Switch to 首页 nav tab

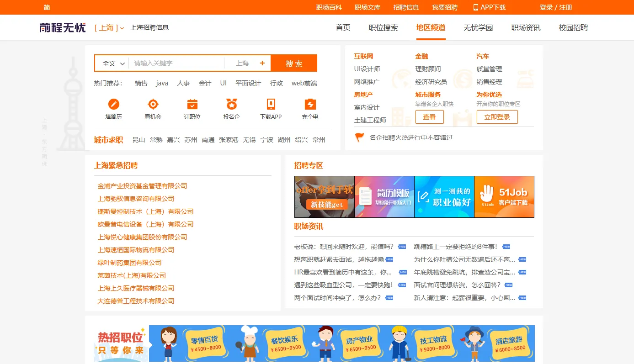pos(343,28)
